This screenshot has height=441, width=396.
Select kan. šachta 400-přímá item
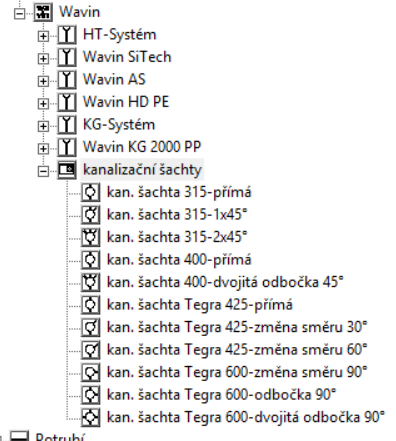[x=179, y=260]
